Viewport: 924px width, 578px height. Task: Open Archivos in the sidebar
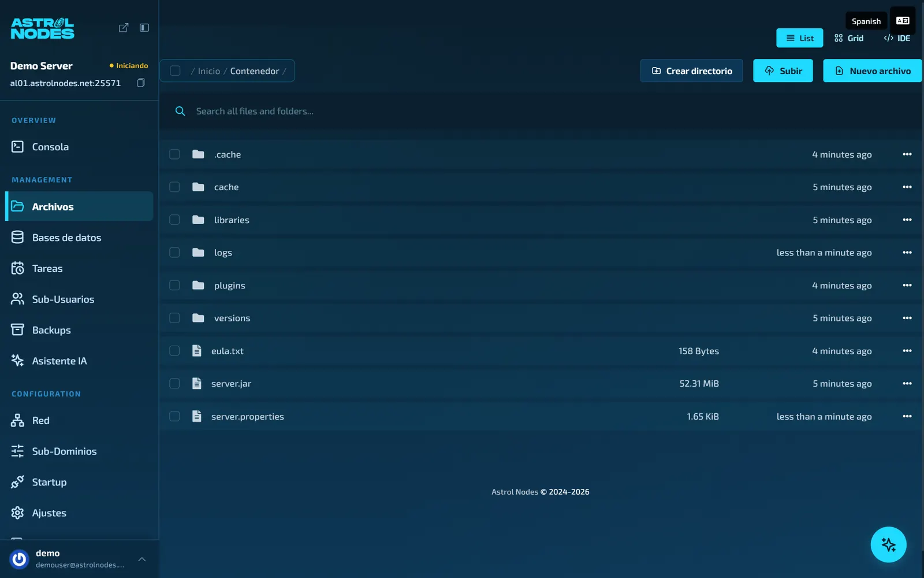click(79, 206)
